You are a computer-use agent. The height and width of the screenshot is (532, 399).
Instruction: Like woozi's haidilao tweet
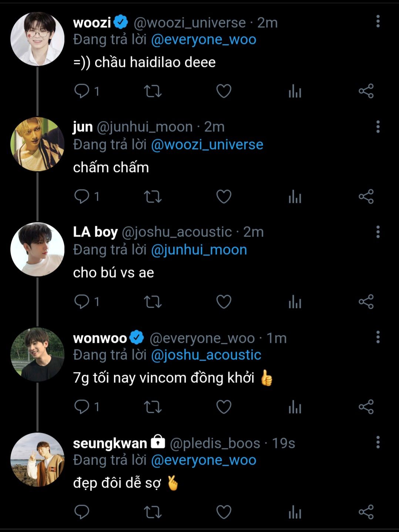click(x=224, y=91)
